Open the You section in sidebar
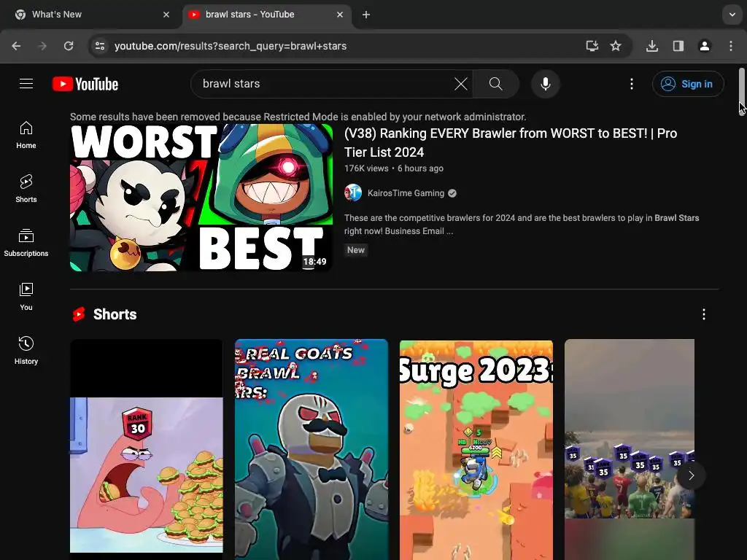Image resolution: width=747 pixels, height=560 pixels. coord(26,296)
